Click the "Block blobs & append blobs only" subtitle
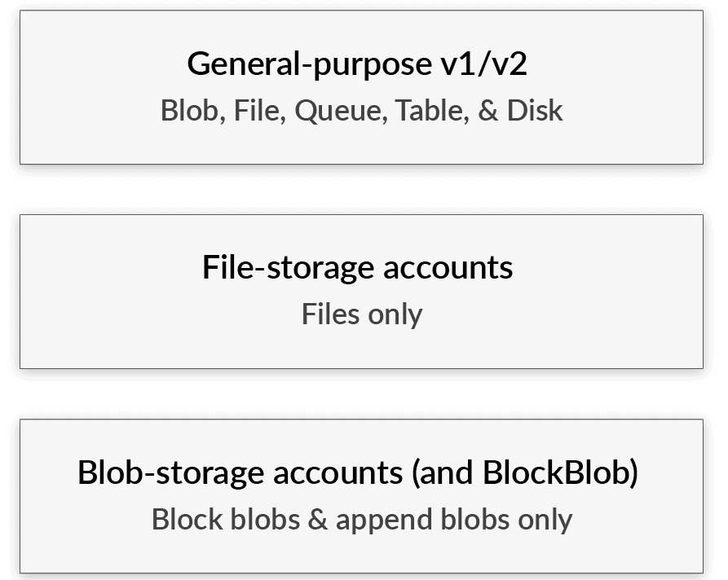The image size is (728, 580). click(x=361, y=519)
